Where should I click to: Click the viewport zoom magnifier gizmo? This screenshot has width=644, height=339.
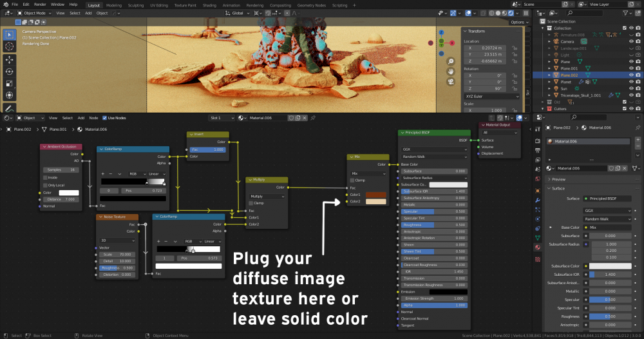[451, 62]
